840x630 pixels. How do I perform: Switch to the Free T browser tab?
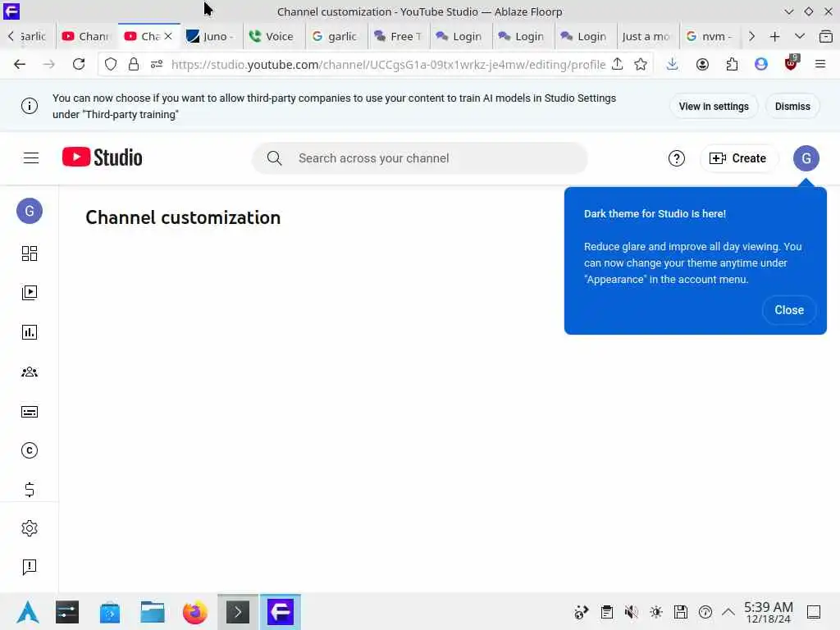[398, 36]
